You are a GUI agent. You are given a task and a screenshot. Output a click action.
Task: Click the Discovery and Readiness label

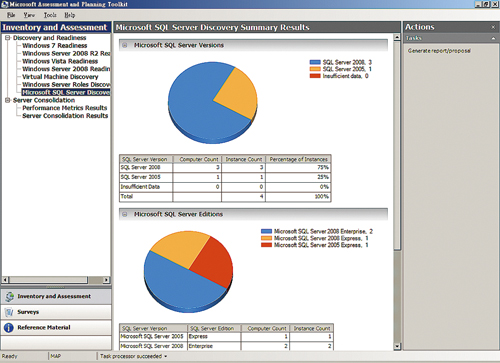point(49,38)
